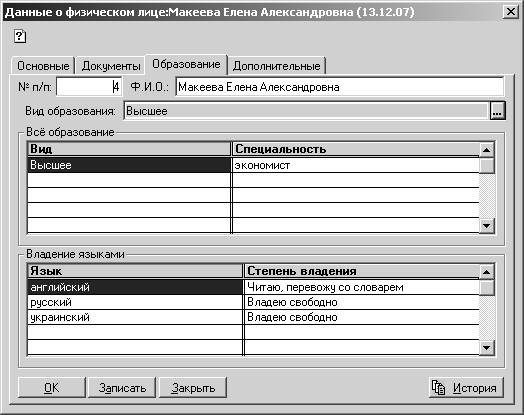Click the help question mark icon

pos(20,36)
